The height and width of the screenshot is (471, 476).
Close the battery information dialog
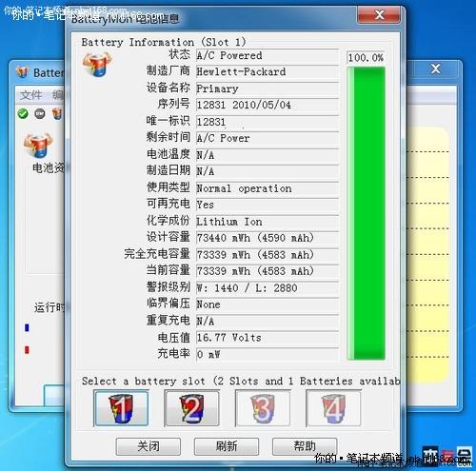pos(379,15)
